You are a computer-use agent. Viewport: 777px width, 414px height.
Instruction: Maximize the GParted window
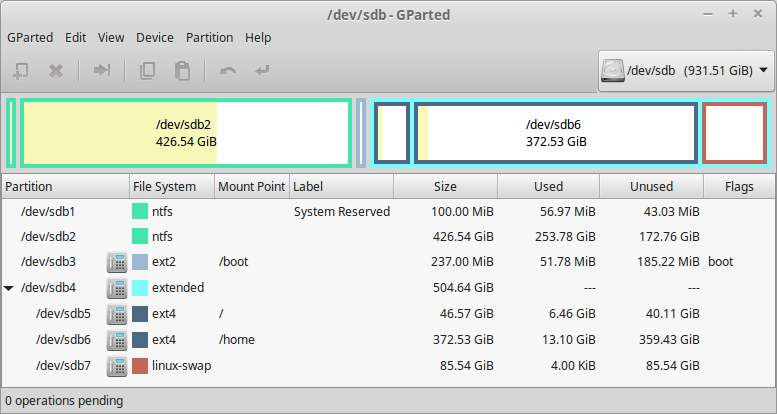[733, 14]
